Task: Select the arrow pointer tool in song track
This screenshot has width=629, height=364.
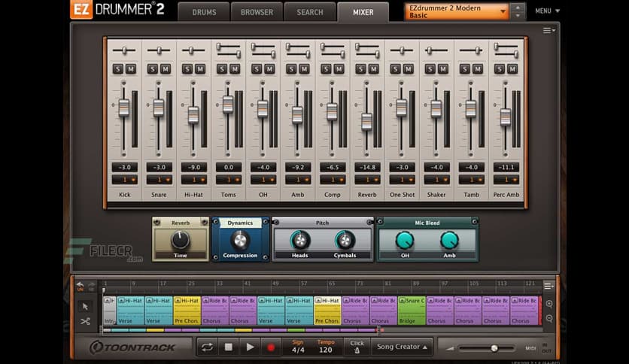Action: pos(85,307)
